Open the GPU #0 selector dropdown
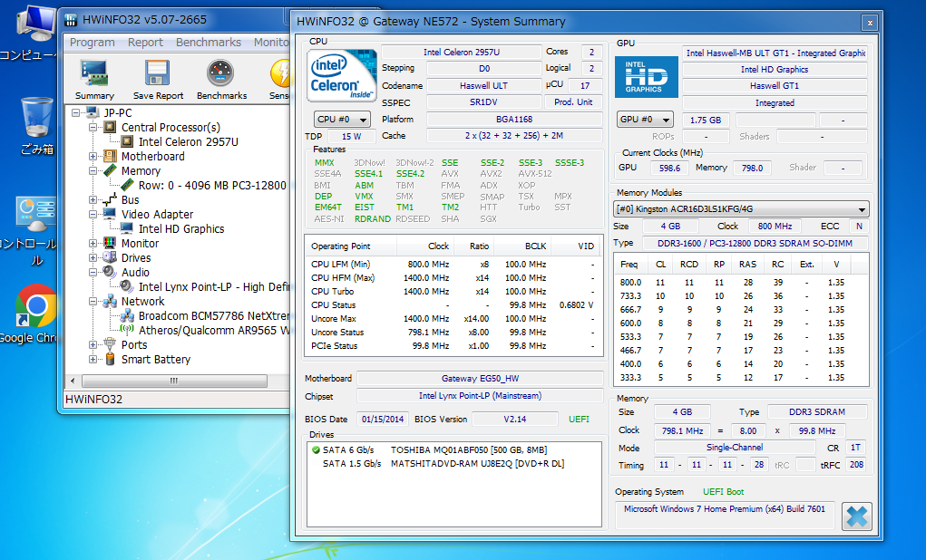This screenshot has height=560, width=926. click(645, 120)
